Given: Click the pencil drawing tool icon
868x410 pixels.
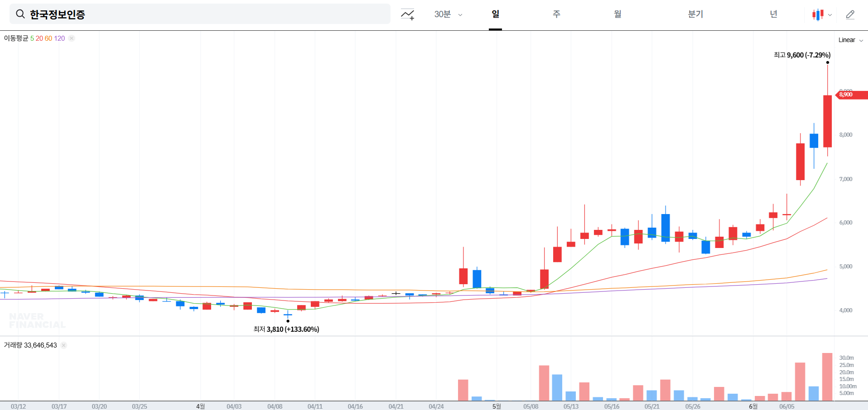Looking at the screenshot, I should (850, 14).
